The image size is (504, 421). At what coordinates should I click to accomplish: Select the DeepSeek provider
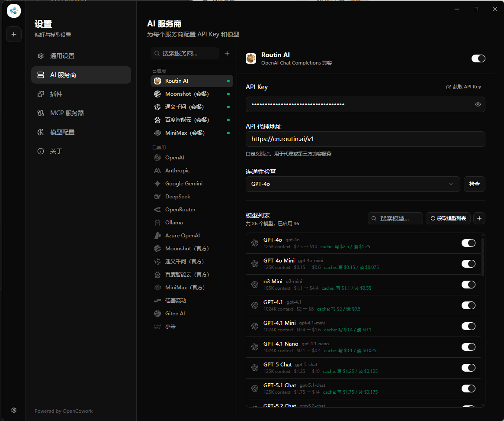(x=177, y=197)
